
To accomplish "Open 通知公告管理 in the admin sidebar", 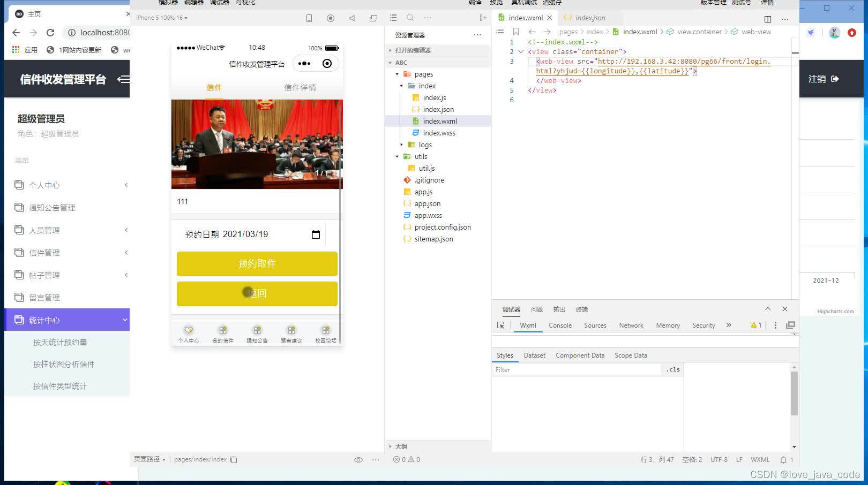I will click(x=52, y=208).
